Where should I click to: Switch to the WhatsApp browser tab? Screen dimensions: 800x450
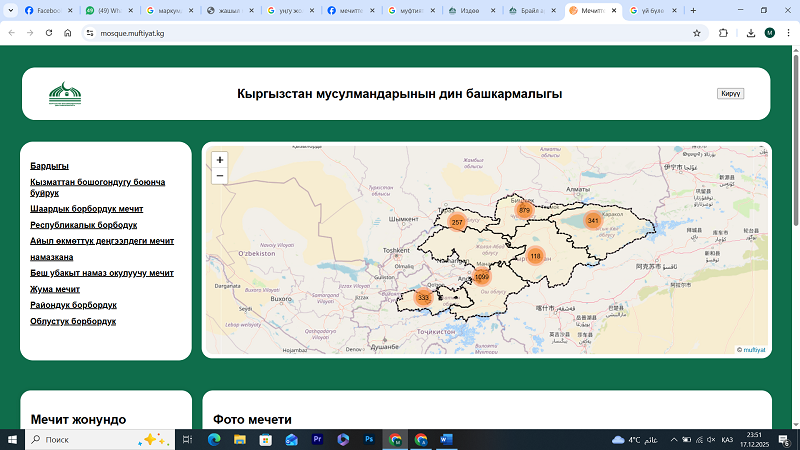(101, 9)
